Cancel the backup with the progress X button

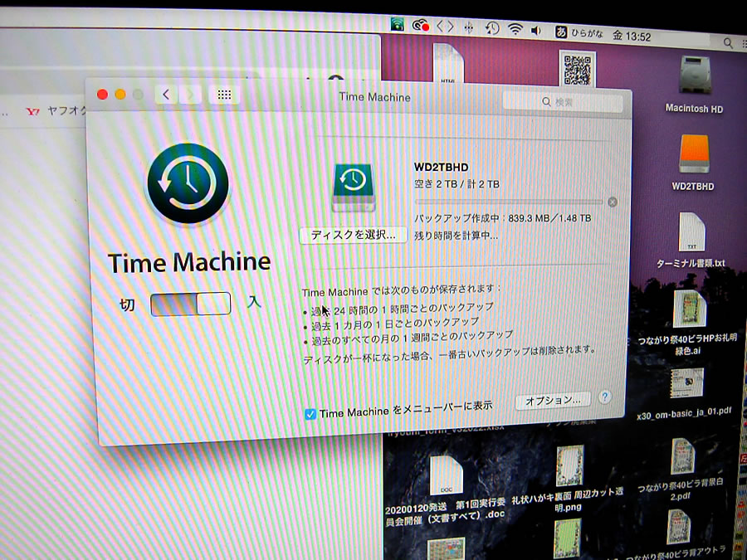[613, 202]
